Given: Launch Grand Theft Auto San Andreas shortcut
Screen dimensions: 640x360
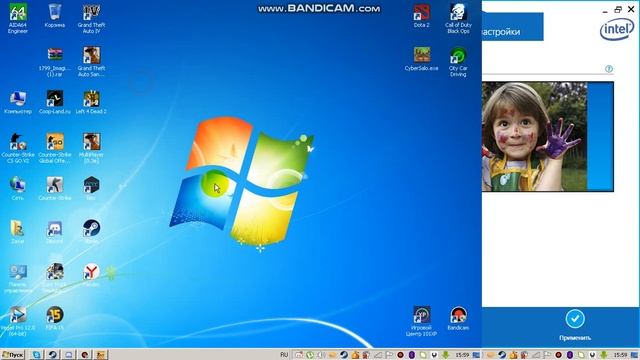Looking at the screenshot, I should [x=91, y=62].
